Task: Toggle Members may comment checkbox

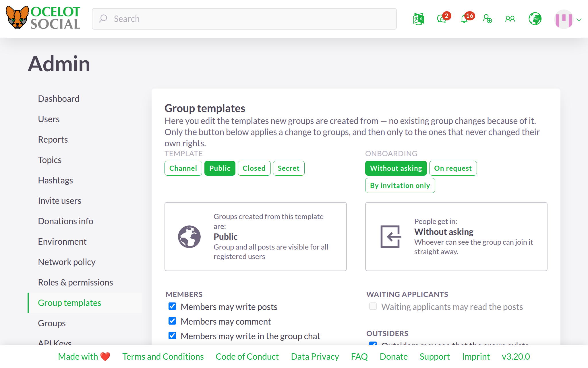Action: (172, 321)
